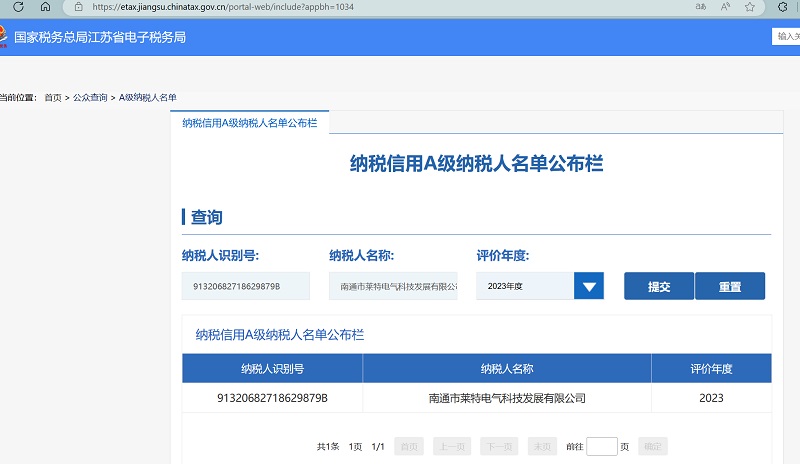Click the 纳税信用A级纳税人名单公布栏 results subheading
This screenshot has height=464, width=800.
pos(280,335)
